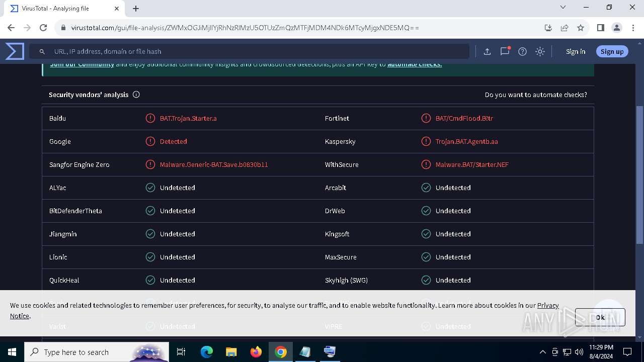This screenshot has height=362, width=644.
Task: Open the notification center icon
Action: coord(627,352)
